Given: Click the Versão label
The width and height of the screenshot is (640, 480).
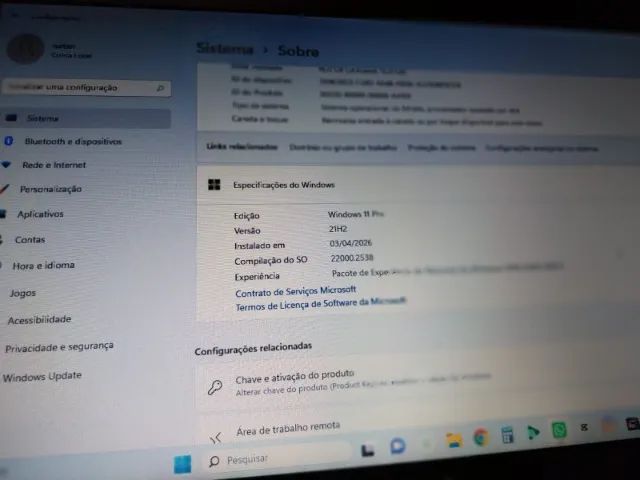Looking at the screenshot, I should 247,231.
